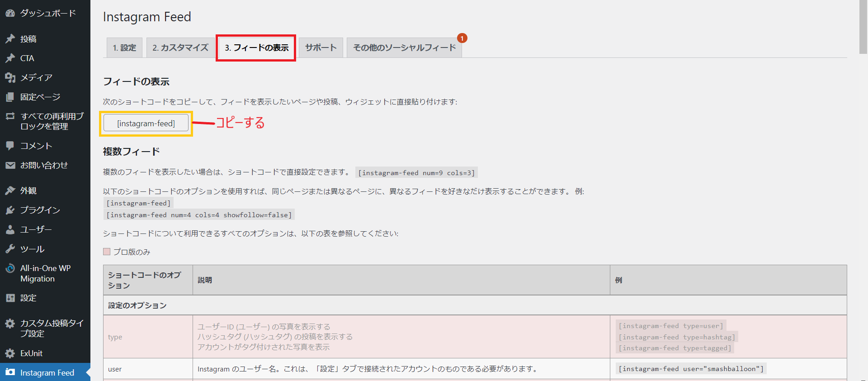
Task: Click the 'user' option cell
Action: click(148, 369)
